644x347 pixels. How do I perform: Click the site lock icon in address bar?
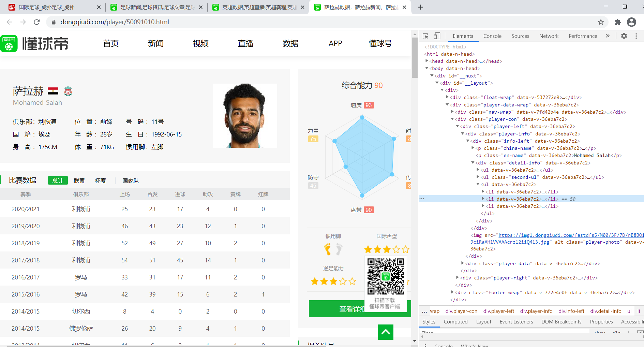click(54, 22)
